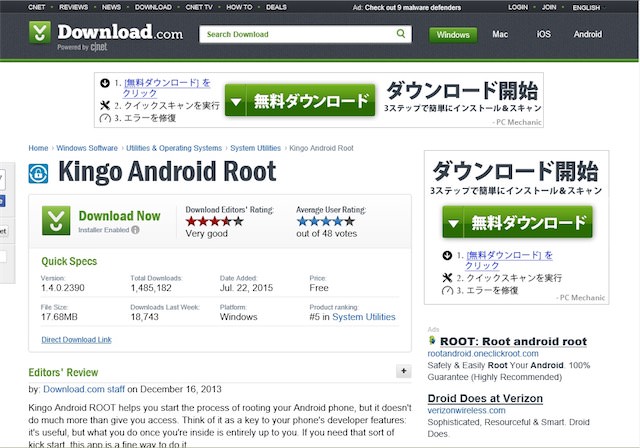This screenshot has width=640, height=448.
Task: Click the Average User Rating blue stars
Action: (326, 222)
